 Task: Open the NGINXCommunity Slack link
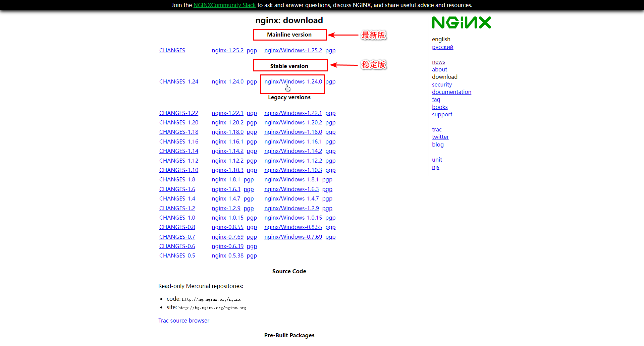(224, 5)
